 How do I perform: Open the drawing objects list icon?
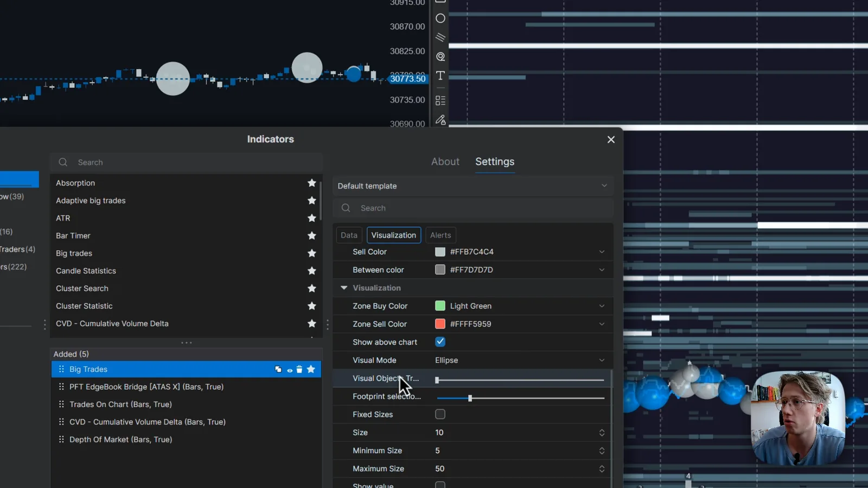tap(441, 100)
